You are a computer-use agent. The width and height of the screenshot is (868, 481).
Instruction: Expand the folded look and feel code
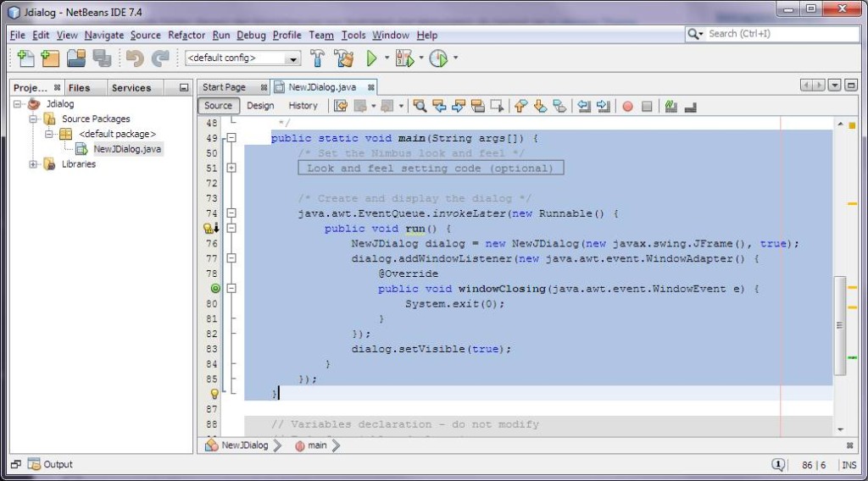(231, 169)
